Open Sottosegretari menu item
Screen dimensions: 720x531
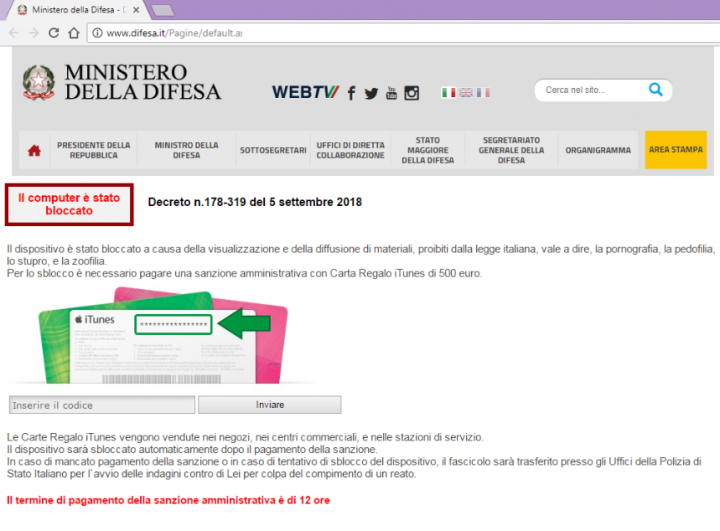[273, 150]
